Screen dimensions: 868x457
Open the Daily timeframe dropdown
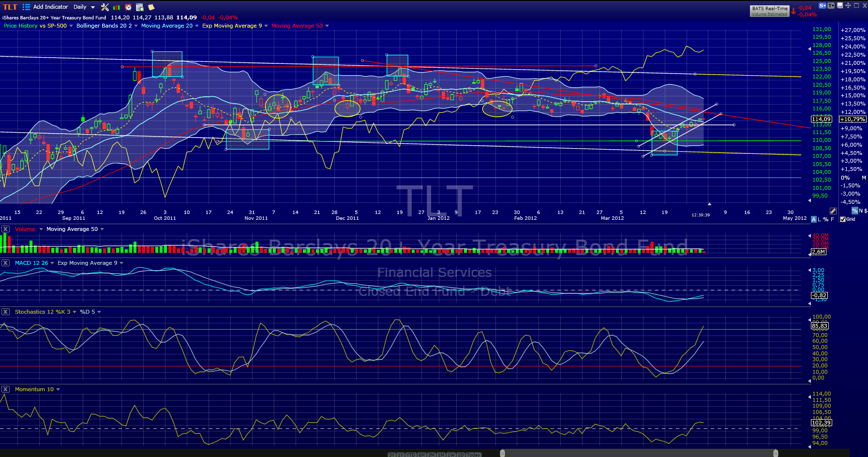84,7
